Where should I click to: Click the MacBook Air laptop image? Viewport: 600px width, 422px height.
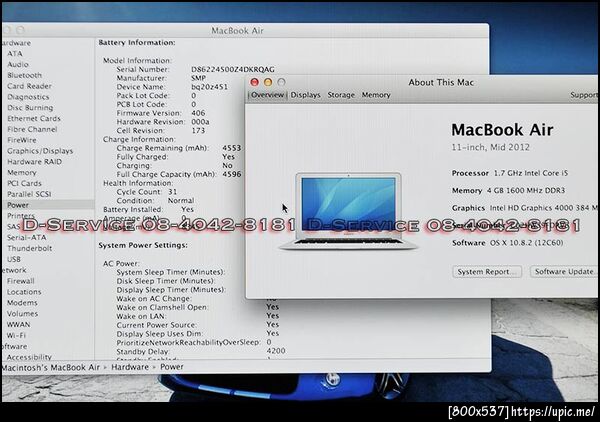click(x=349, y=211)
